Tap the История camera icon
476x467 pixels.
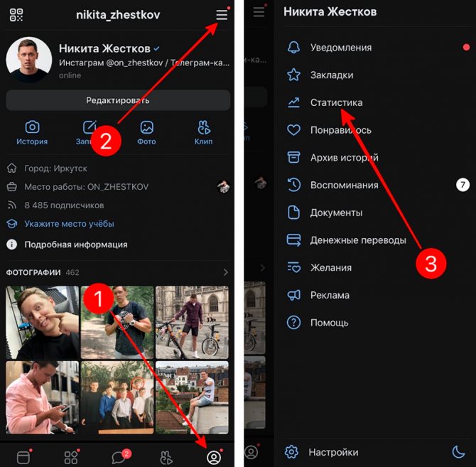32,127
